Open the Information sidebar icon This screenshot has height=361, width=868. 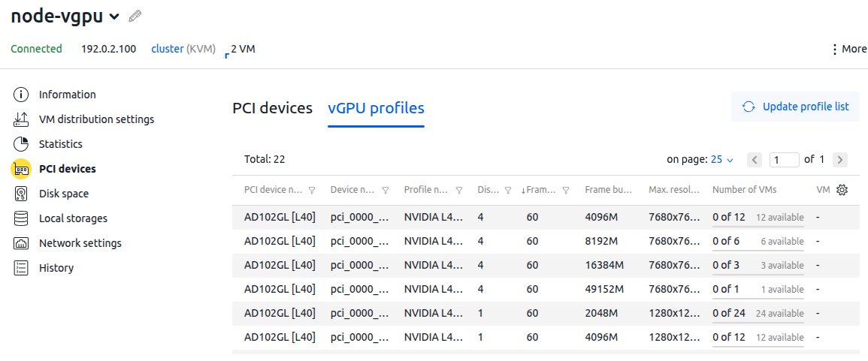(x=22, y=95)
